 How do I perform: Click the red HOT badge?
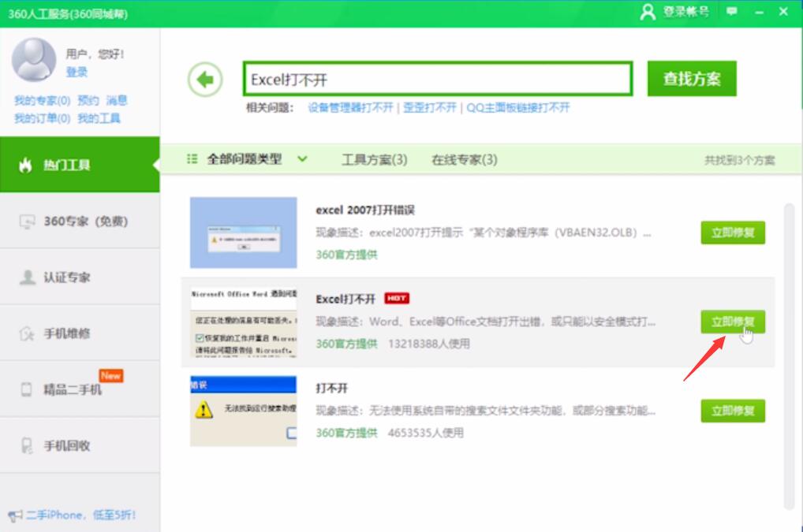[397, 298]
